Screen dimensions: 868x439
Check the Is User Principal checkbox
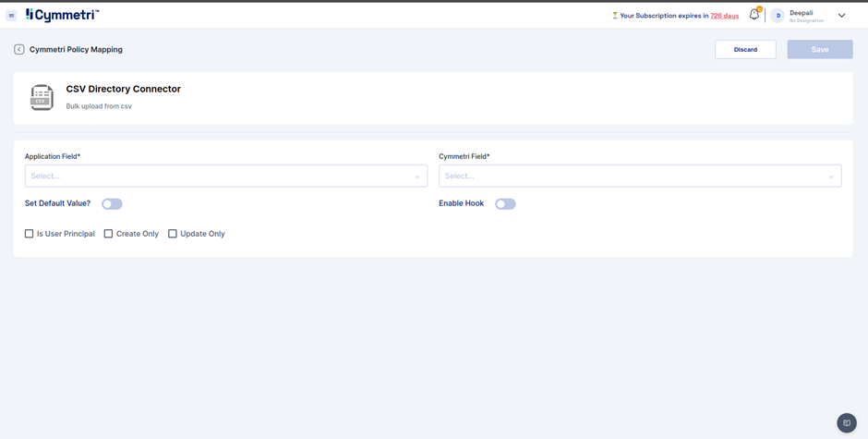(30, 234)
